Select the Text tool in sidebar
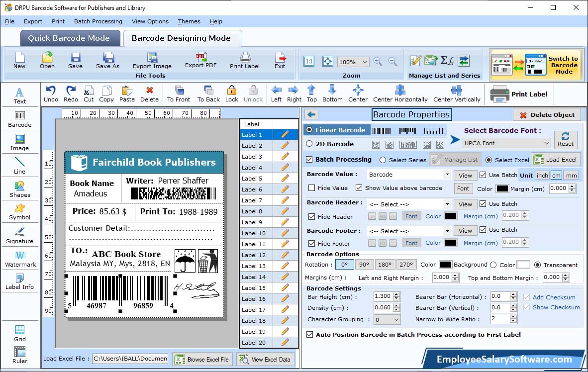The width and height of the screenshot is (588, 372). (x=19, y=95)
